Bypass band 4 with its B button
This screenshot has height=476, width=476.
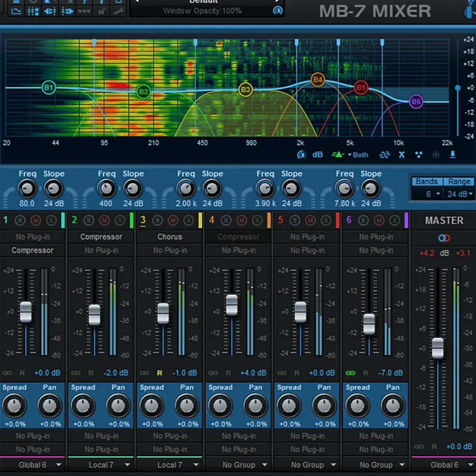click(226, 220)
